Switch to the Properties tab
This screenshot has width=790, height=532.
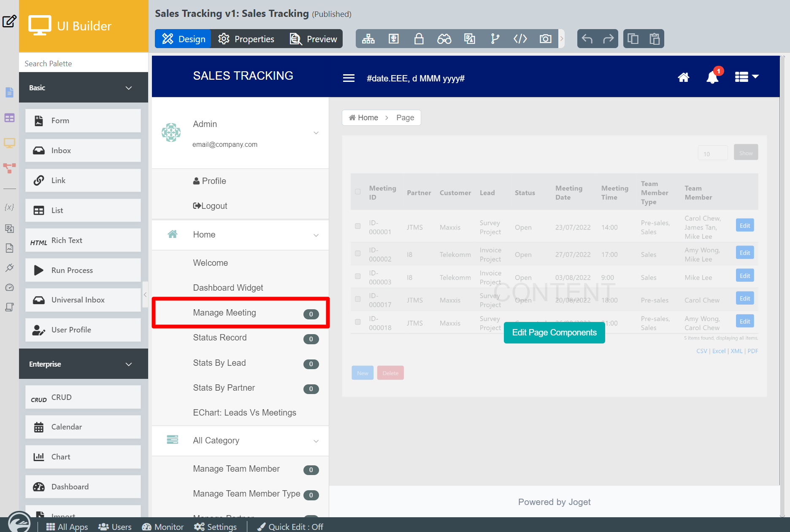pos(246,39)
